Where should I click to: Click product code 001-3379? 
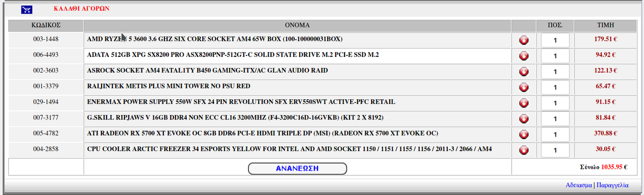[46, 86]
